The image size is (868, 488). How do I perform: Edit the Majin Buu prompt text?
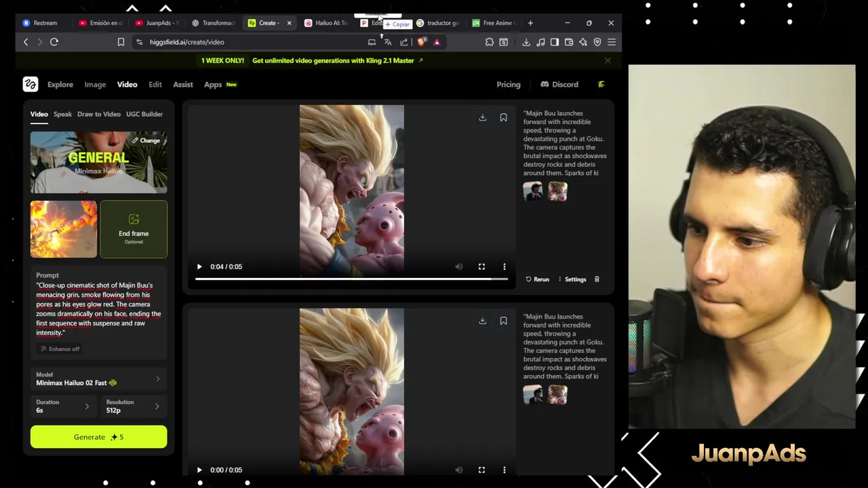click(98, 309)
